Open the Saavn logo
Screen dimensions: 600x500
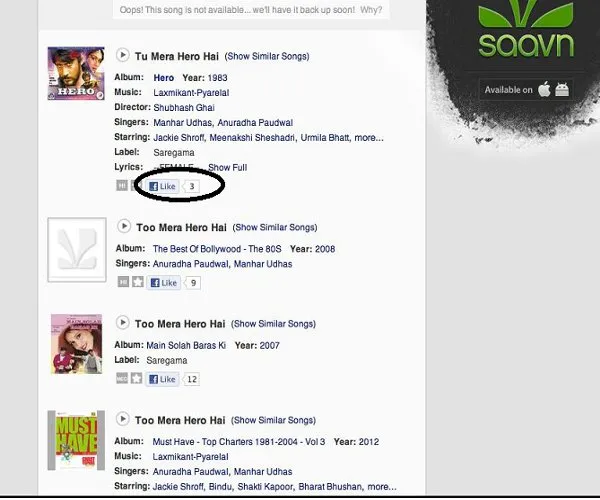[x=526, y=29]
